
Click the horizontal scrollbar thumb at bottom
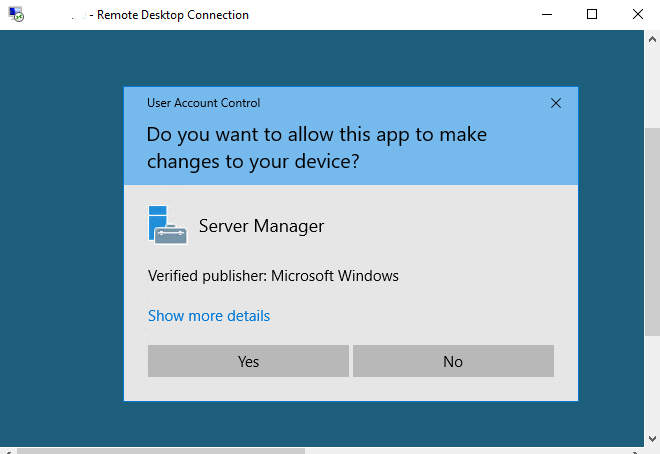pos(161,451)
